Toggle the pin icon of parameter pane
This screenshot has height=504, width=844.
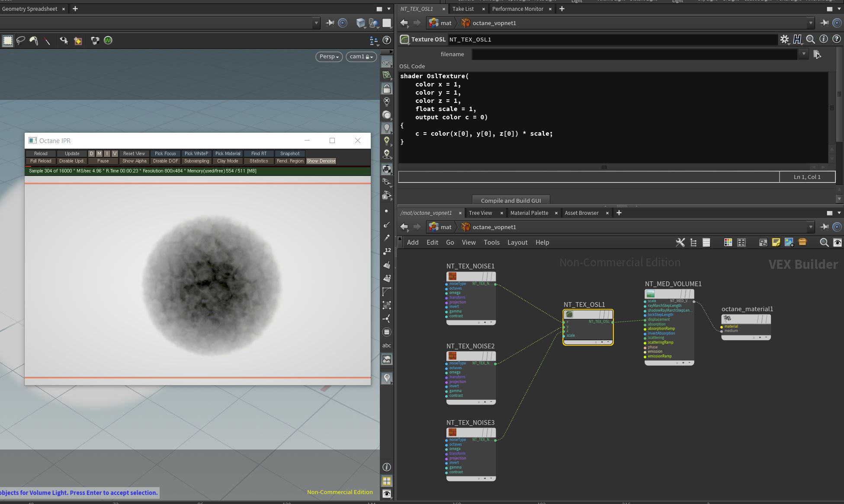coord(825,23)
